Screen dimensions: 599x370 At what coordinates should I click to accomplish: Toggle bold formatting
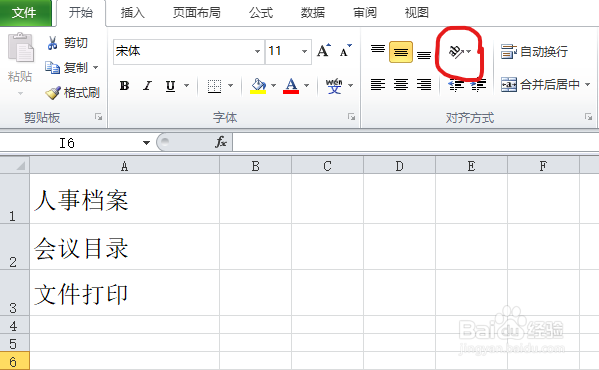124,86
